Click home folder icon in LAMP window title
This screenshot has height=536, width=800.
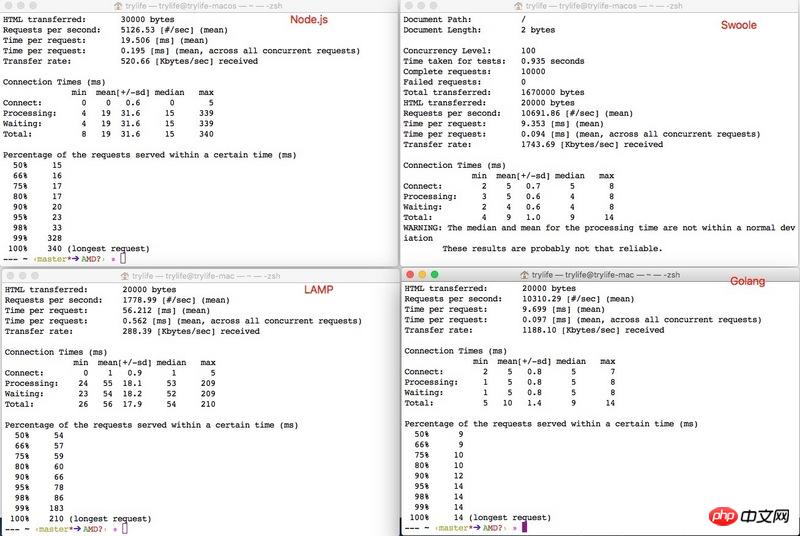coord(125,276)
